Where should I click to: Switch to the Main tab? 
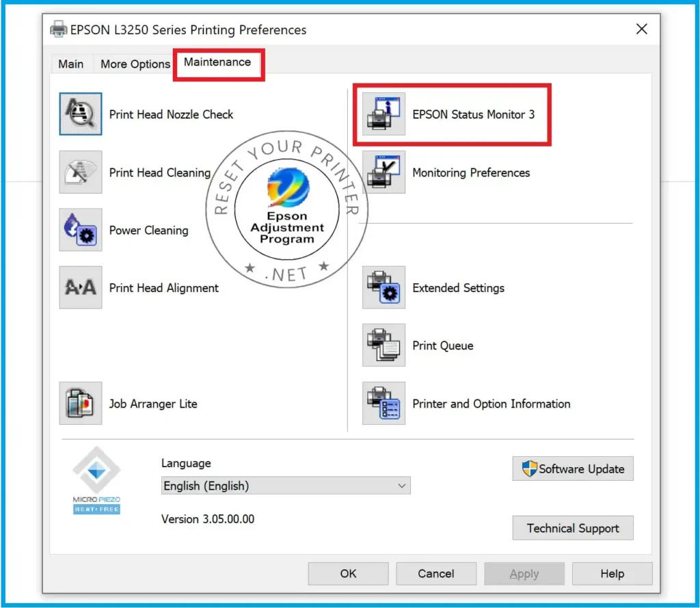(71, 64)
